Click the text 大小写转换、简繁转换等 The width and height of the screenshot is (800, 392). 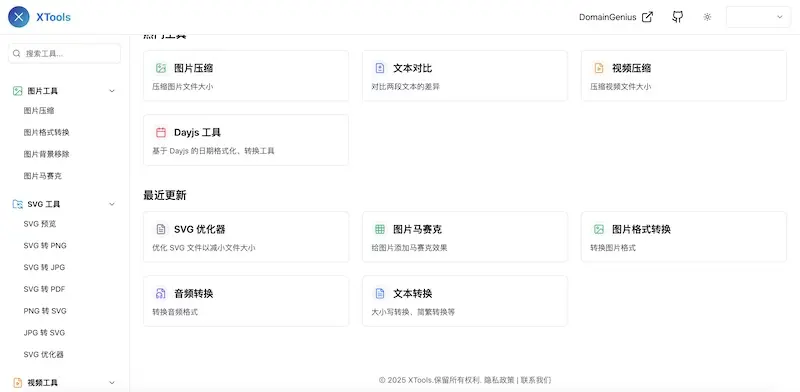413,312
